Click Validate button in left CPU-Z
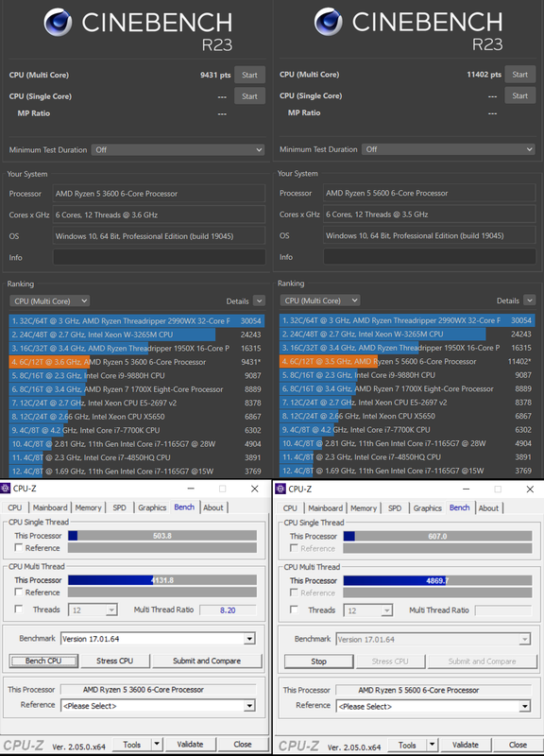Image resolution: width=544 pixels, height=756 pixels. click(190, 745)
